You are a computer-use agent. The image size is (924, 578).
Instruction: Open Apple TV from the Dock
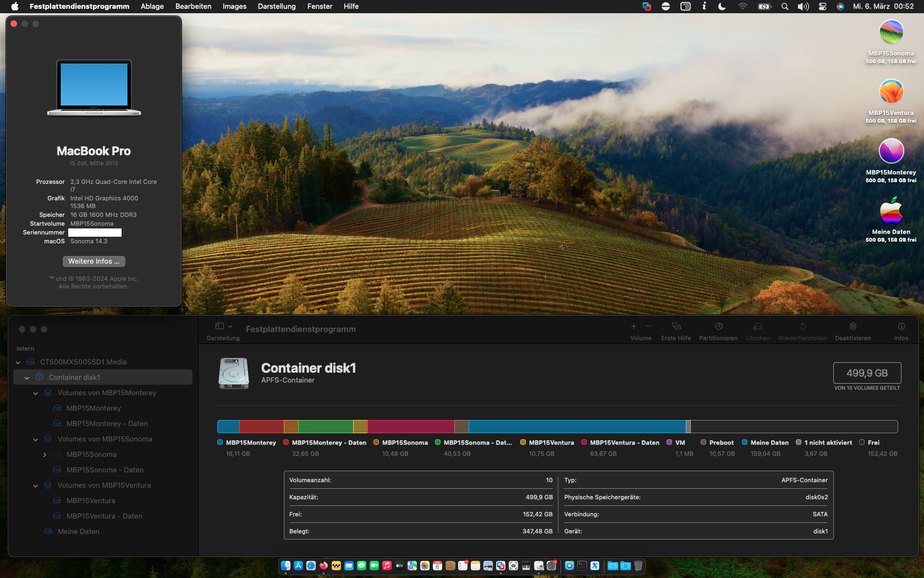(x=399, y=565)
